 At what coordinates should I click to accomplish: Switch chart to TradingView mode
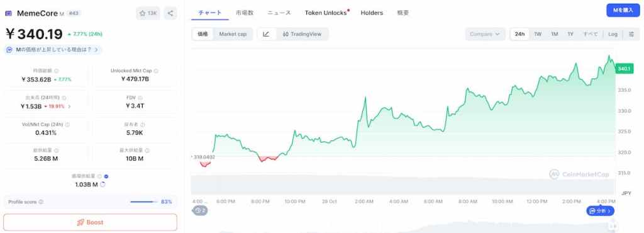[x=302, y=34]
